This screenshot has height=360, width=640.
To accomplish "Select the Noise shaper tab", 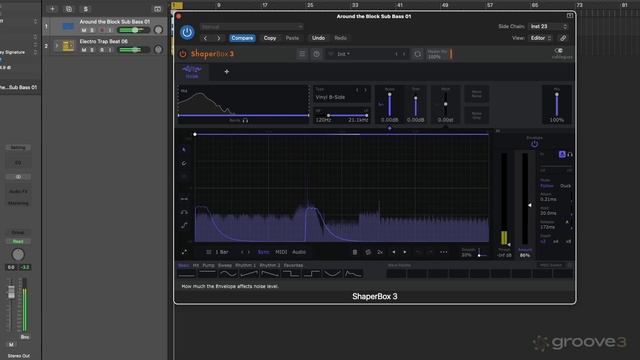I will click(192, 71).
